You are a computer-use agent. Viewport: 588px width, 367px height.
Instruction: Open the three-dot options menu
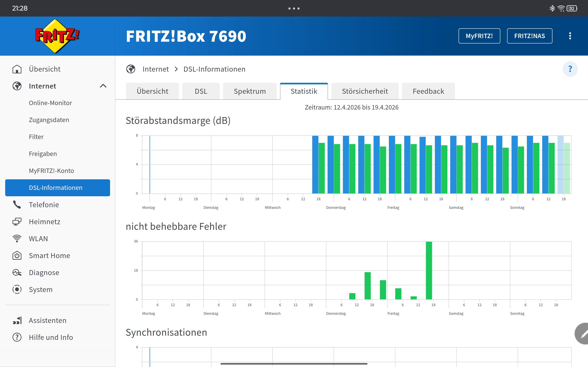click(570, 36)
